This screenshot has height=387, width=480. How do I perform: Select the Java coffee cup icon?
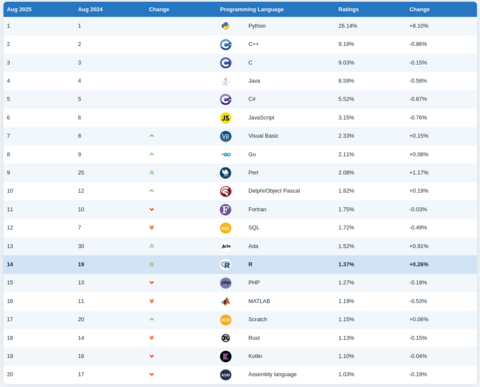(226, 81)
